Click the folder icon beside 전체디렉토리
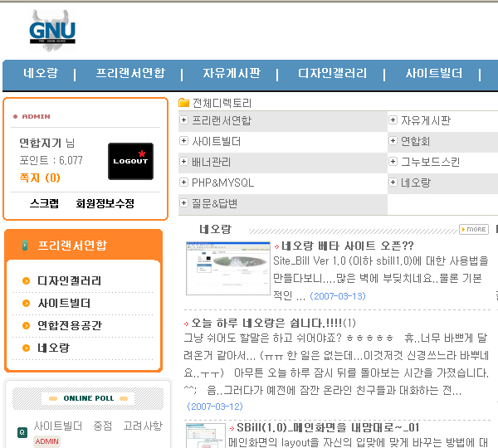The image size is (498, 448). point(184,104)
